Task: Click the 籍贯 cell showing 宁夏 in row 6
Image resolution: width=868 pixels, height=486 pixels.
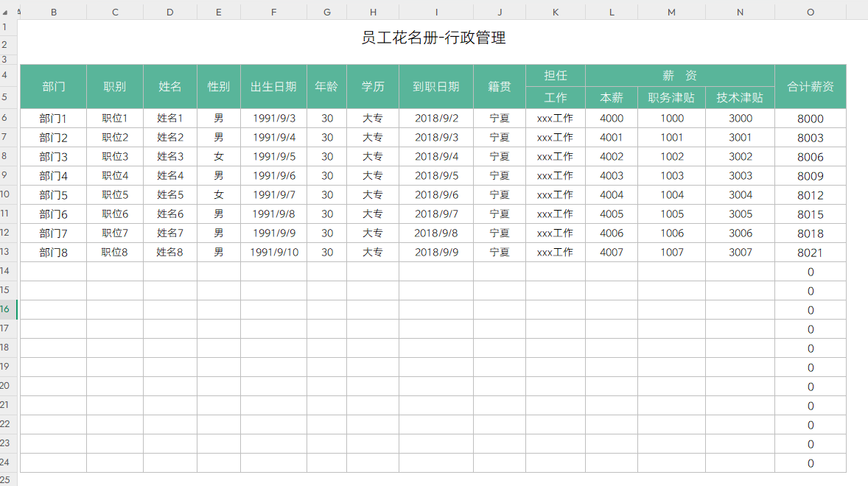Action: (499, 118)
